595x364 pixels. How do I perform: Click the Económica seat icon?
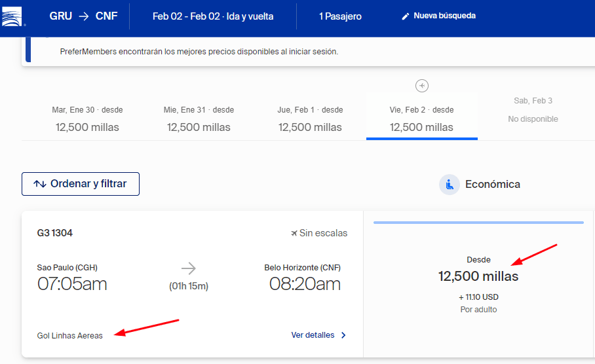pyautogui.click(x=450, y=185)
